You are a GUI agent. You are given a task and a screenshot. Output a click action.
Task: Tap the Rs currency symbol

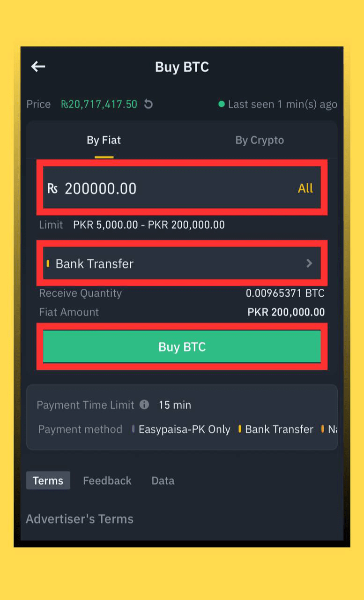click(52, 188)
